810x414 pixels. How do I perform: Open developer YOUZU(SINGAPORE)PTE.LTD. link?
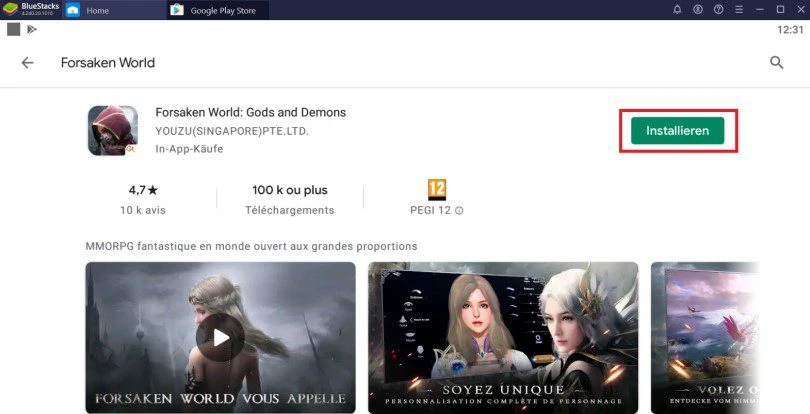click(x=232, y=131)
